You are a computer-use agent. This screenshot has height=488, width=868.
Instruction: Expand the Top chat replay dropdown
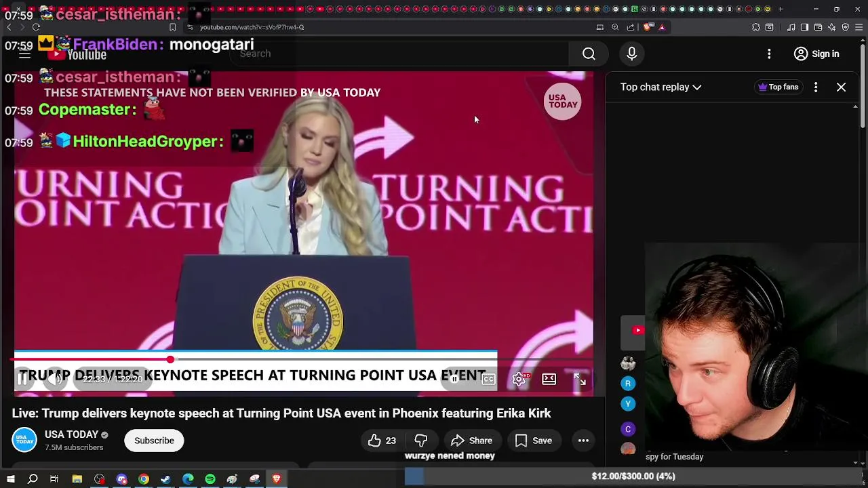coord(660,87)
